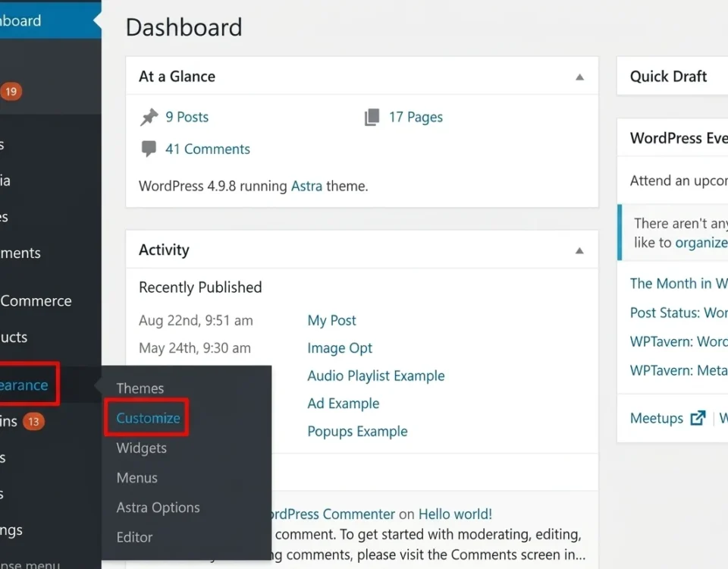Click the Meetups link
The image size is (728, 569).
656,418
